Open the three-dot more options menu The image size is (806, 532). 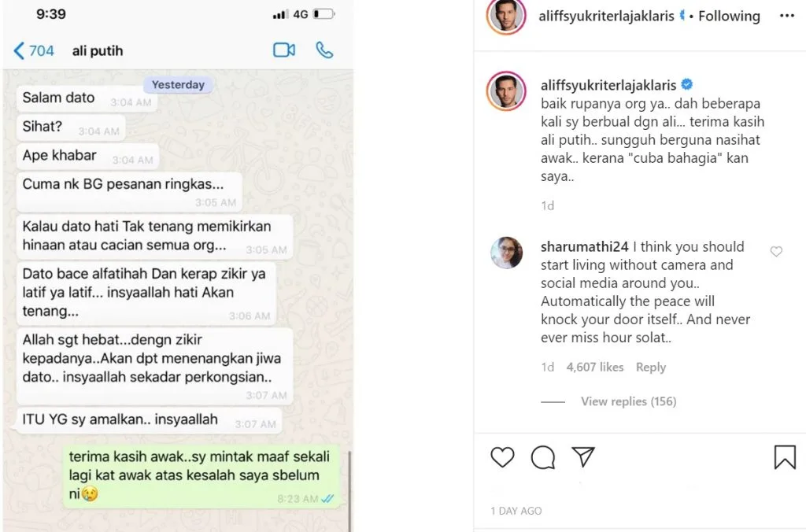coord(786,16)
